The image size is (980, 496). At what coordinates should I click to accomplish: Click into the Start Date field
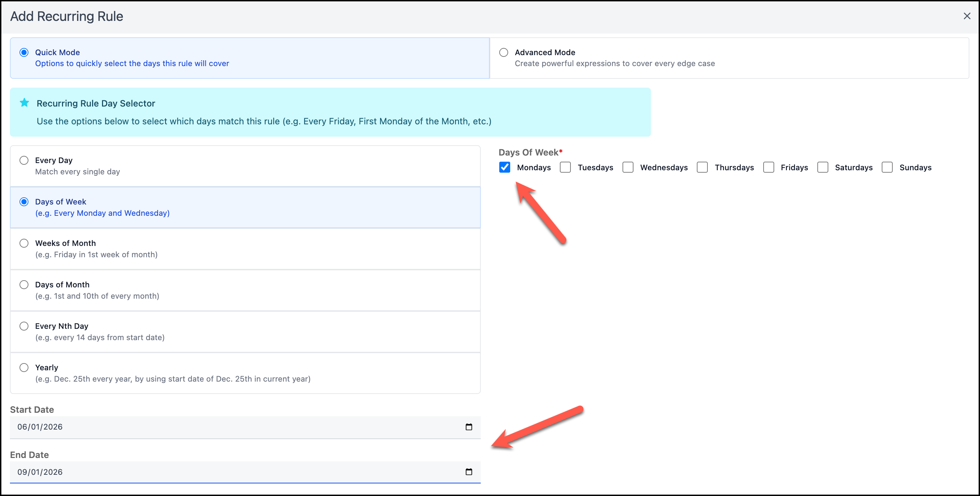[228, 427]
